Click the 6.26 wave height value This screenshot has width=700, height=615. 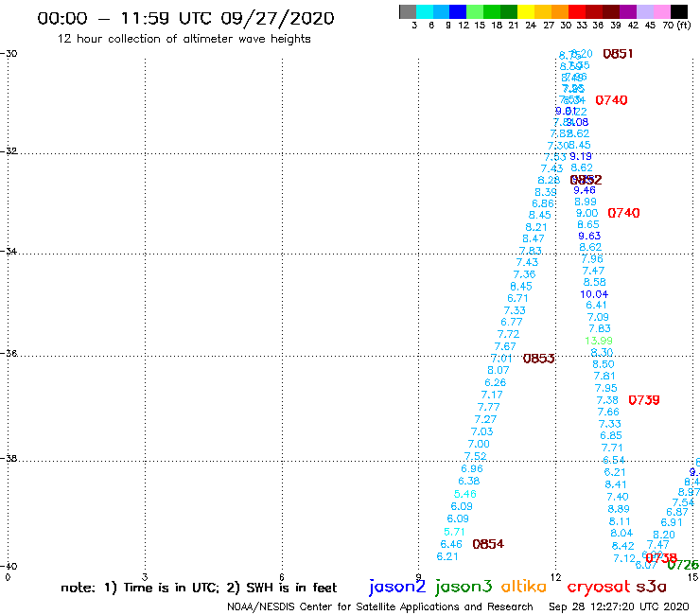[496, 383]
